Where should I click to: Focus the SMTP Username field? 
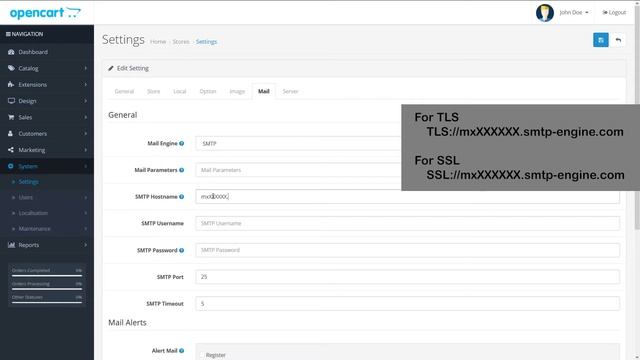tap(407, 223)
